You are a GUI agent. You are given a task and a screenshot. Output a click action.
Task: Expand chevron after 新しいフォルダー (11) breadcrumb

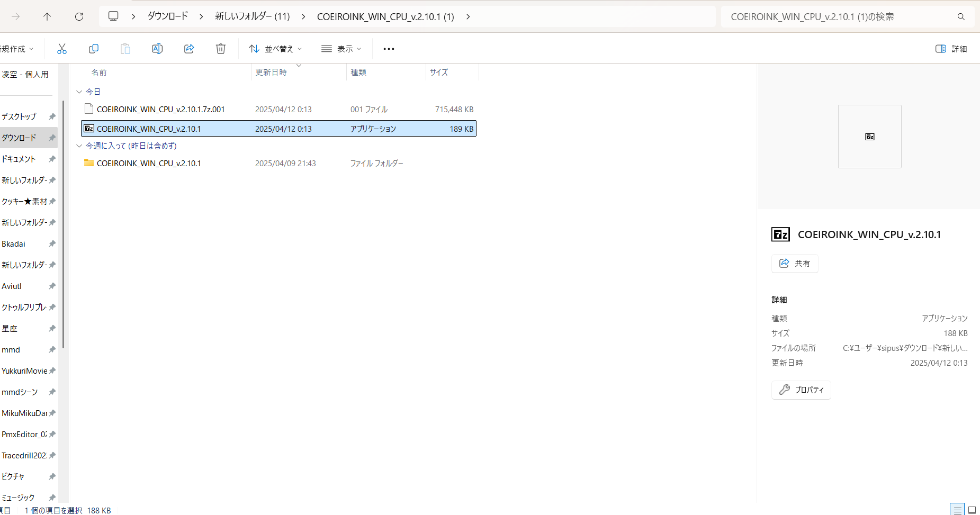coord(303,16)
